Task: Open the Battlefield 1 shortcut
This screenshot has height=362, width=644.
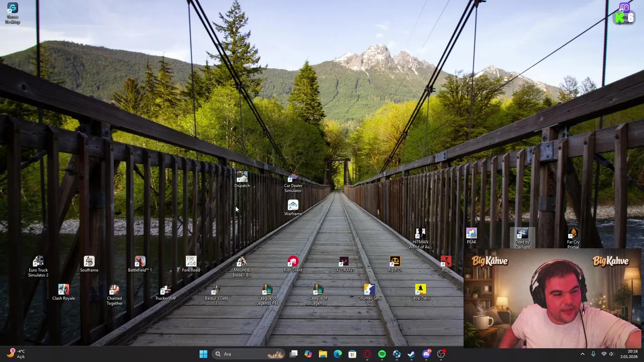Action: click(140, 264)
